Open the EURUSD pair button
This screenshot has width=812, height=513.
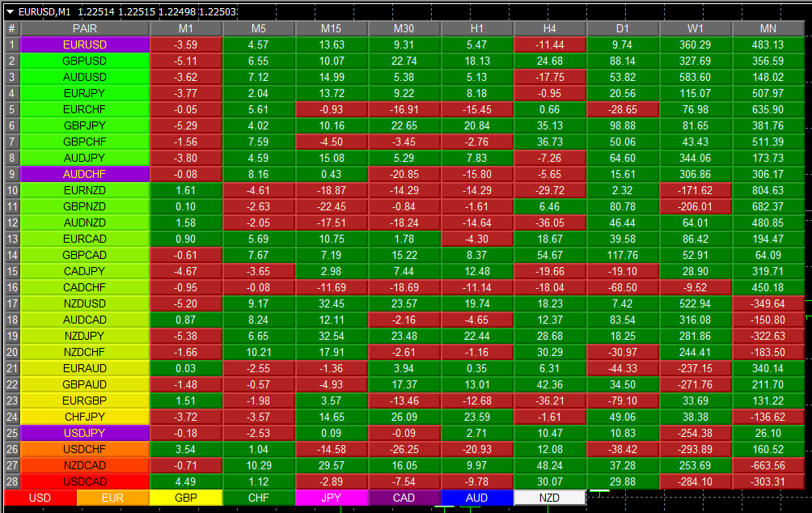click(x=85, y=45)
